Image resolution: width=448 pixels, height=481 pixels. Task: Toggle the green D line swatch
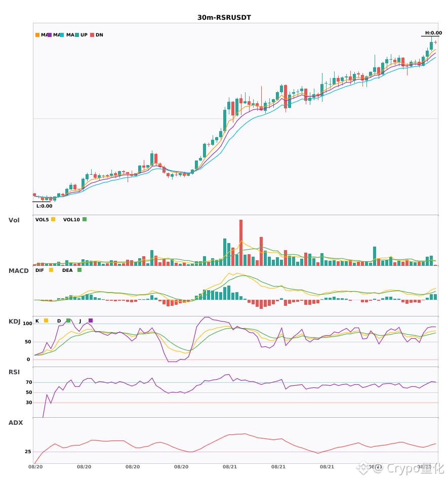click(x=68, y=320)
